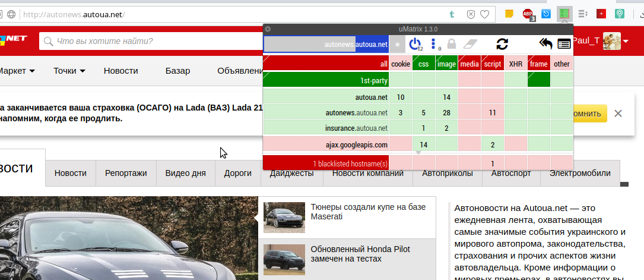Click the uMatrix reload page icon
Viewport: 644px width, 280px height.
[502, 43]
